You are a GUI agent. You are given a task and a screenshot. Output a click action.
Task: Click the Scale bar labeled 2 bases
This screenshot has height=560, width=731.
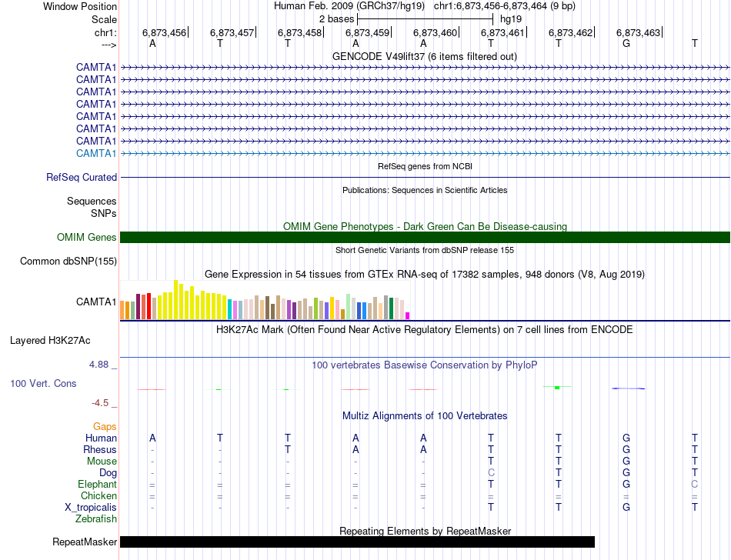pyautogui.click(x=425, y=19)
